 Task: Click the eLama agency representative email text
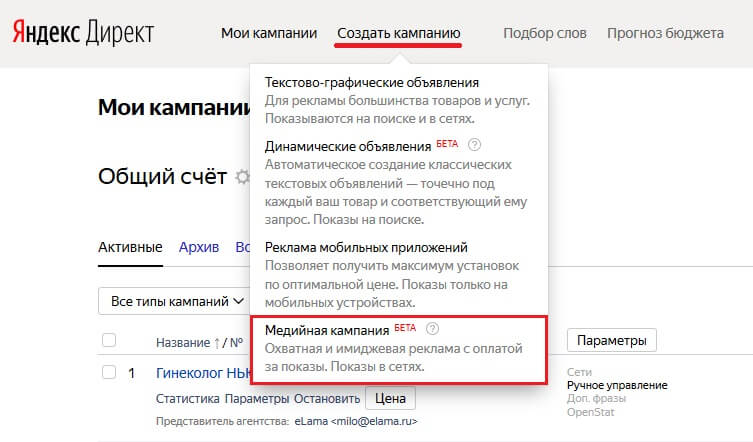tap(356, 421)
